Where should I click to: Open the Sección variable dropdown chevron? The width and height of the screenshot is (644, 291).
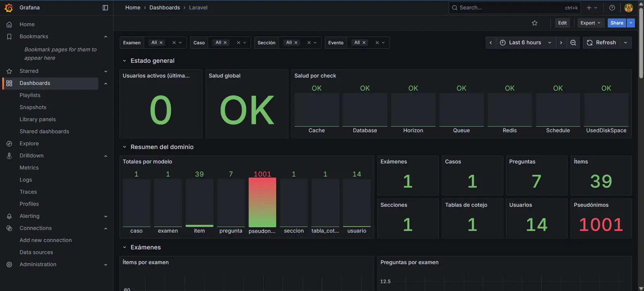click(315, 43)
